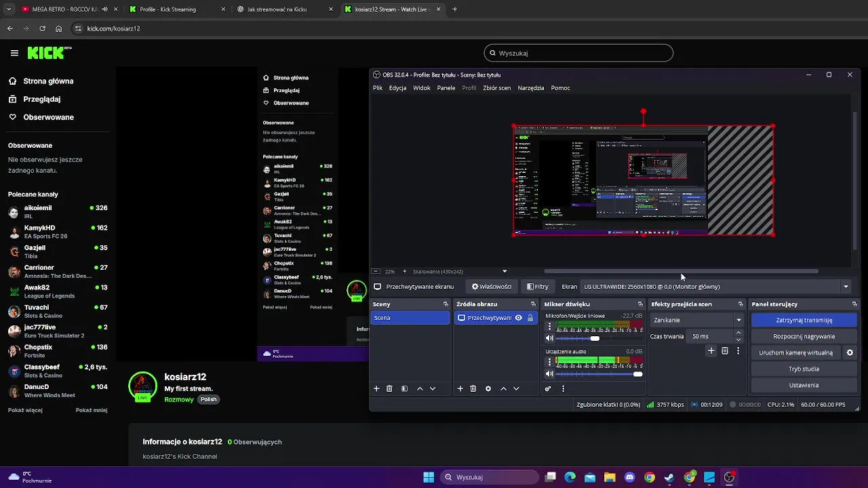Delete the selected scene with trash icon
Image resolution: width=868 pixels, height=488 pixels.
click(x=389, y=388)
